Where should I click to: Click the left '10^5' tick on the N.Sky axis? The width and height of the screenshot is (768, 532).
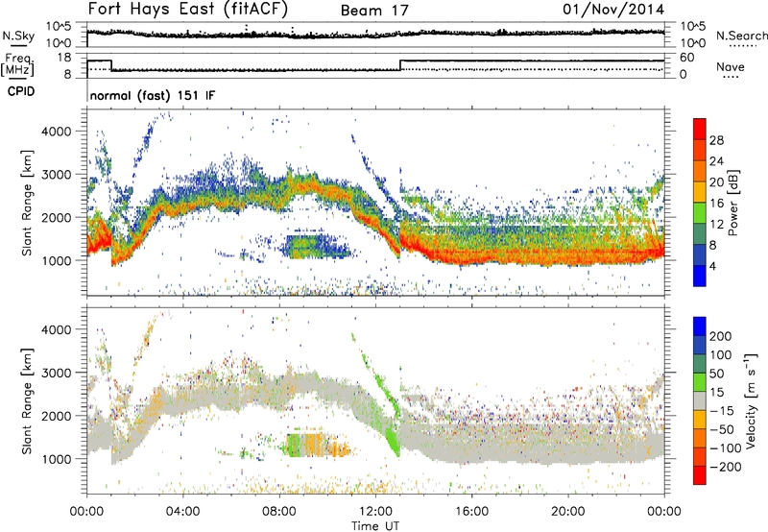(x=59, y=26)
